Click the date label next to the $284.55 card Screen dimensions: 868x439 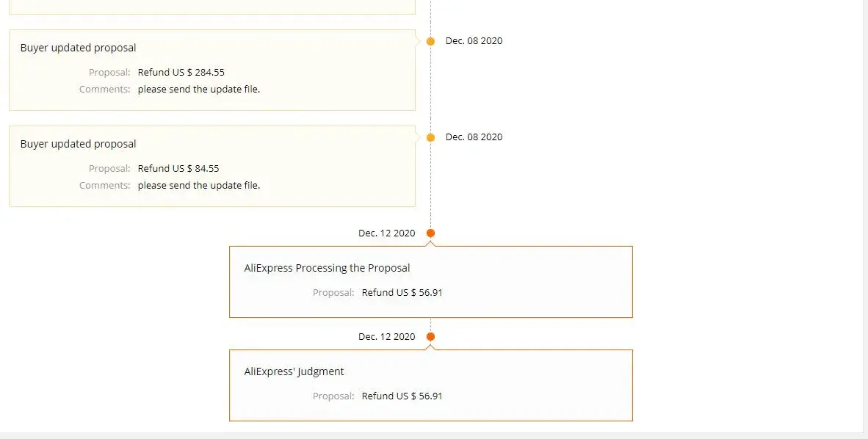tap(474, 41)
